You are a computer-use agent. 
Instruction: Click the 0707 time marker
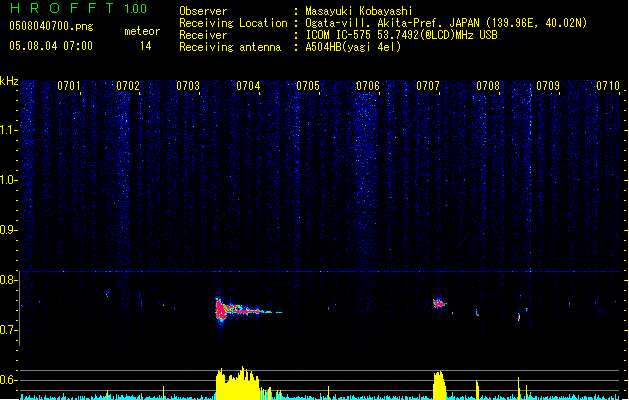pyautogui.click(x=428, y=86)
